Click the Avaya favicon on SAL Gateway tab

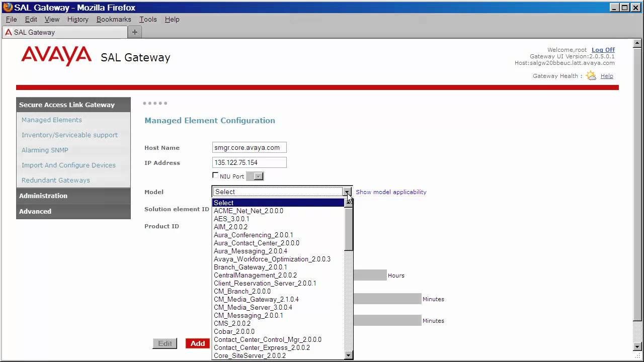[9, 32]
